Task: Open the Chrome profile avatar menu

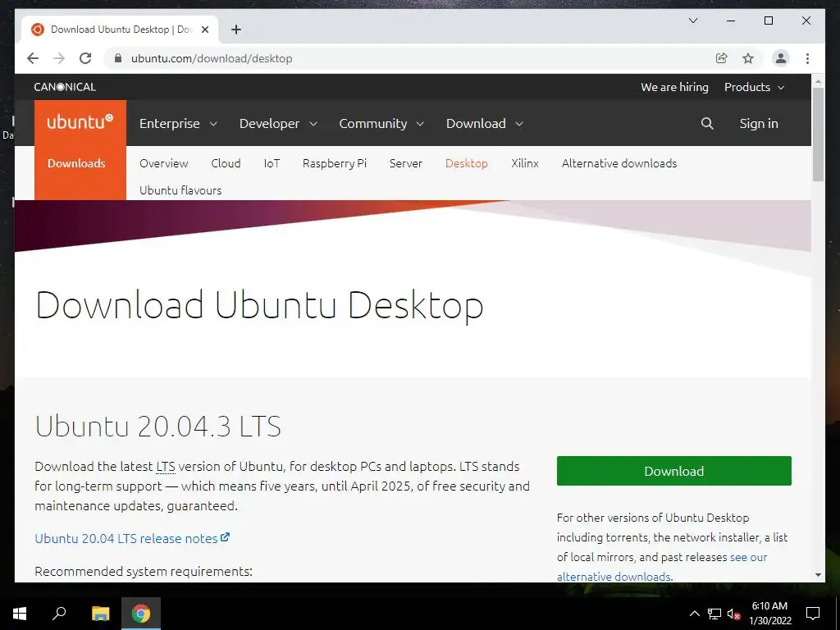Action: click(781, 58)
